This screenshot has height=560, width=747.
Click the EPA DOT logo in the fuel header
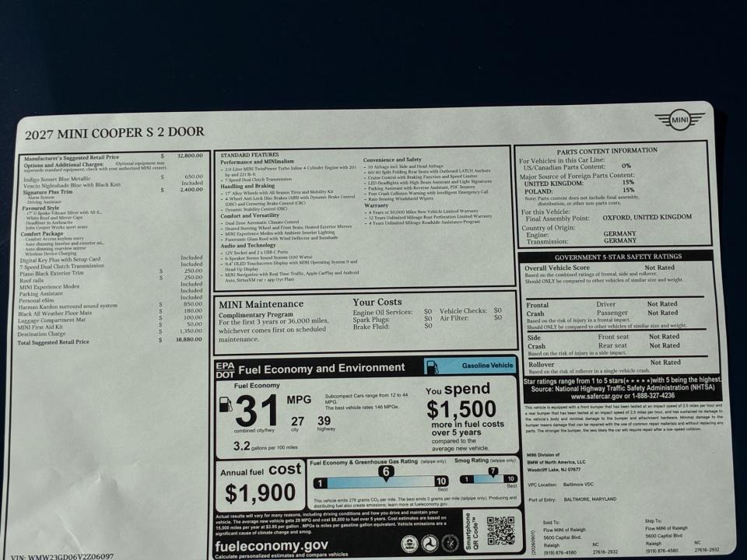pos(226,370)
